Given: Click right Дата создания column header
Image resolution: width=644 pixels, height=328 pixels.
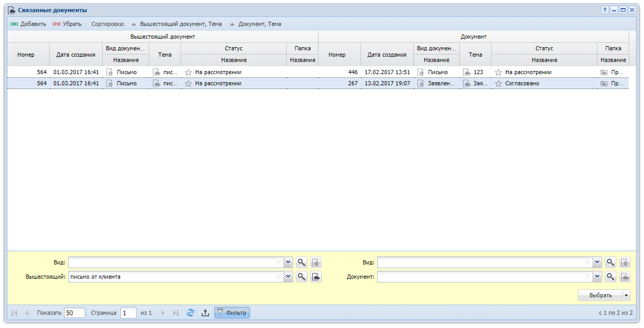Looking at the screenshot, I should [387, 55].
